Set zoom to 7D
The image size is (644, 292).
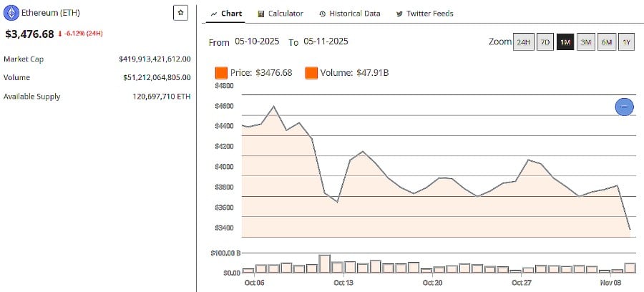click(x=545, y=42)
